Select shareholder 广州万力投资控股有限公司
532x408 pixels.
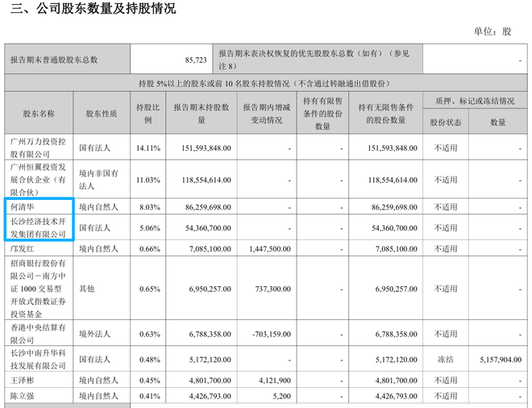pos(39,148)
